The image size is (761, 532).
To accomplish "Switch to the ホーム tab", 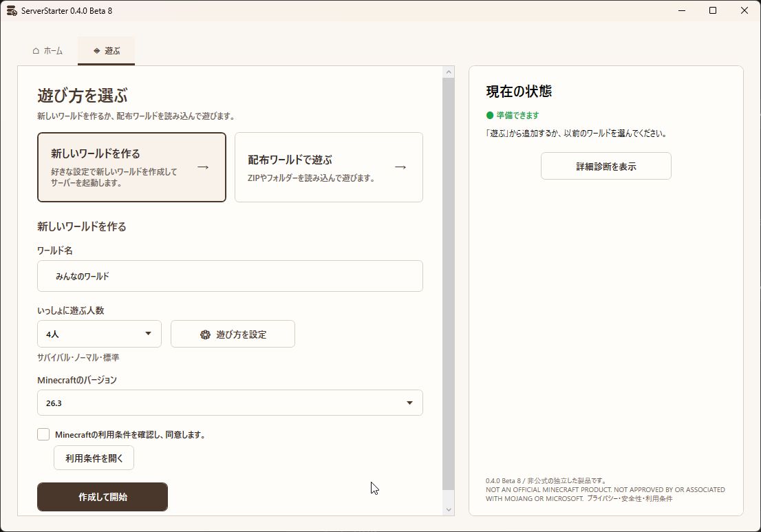I will (47, 51).
